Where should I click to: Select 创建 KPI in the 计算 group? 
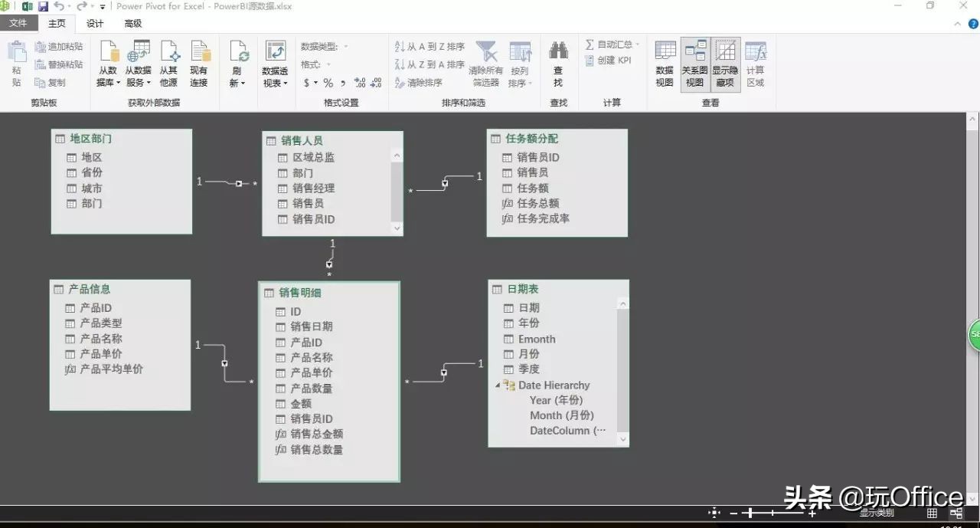tap(606, 61)
